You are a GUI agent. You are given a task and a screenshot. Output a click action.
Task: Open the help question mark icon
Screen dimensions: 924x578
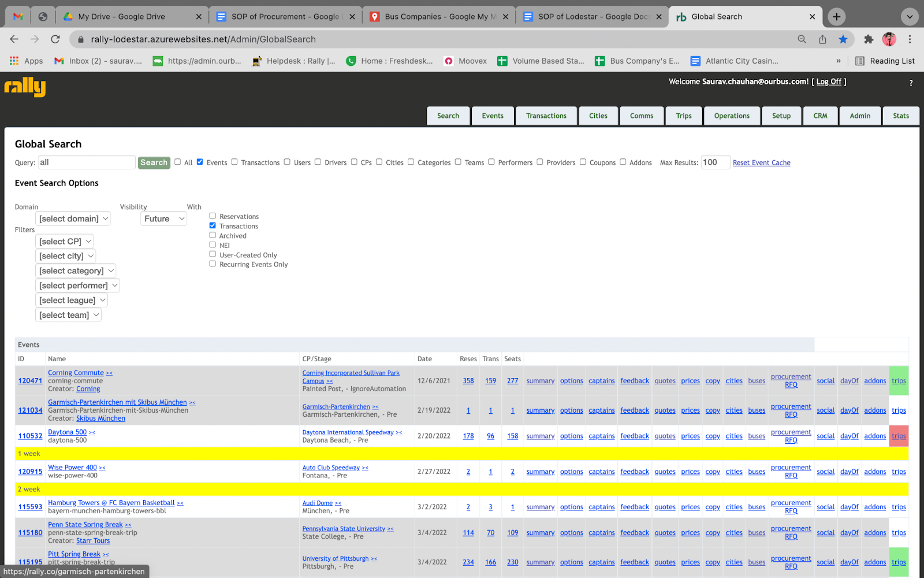911,83
